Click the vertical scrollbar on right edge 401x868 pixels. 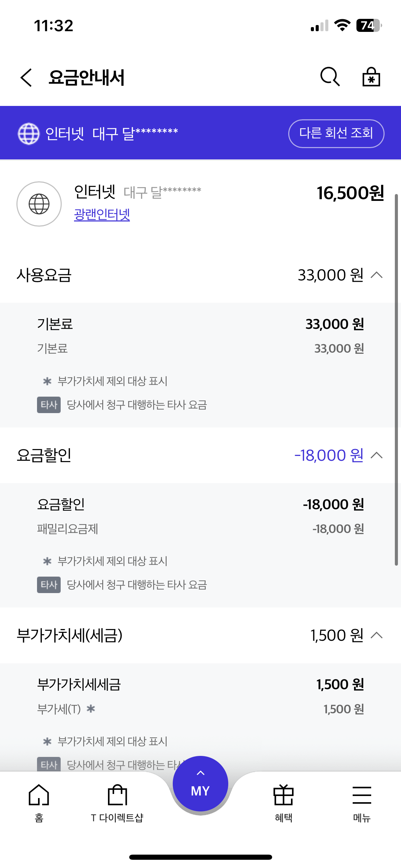coord(396,377)
